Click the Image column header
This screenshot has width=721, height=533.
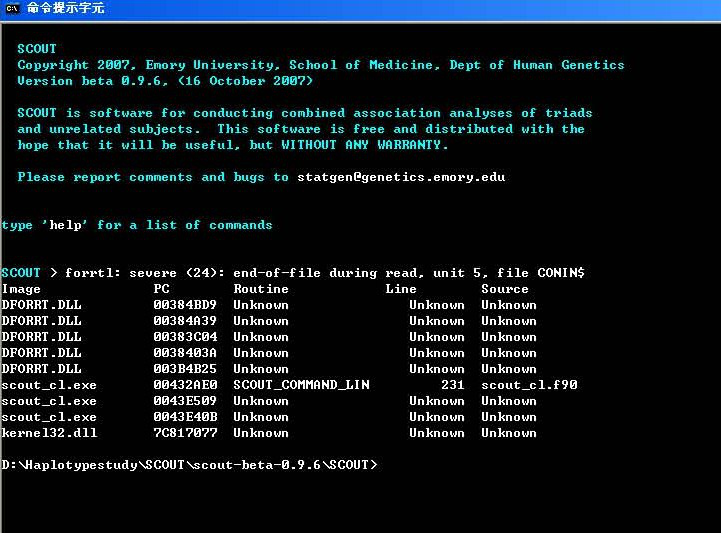pyautogui.click(x=21, y=289)
